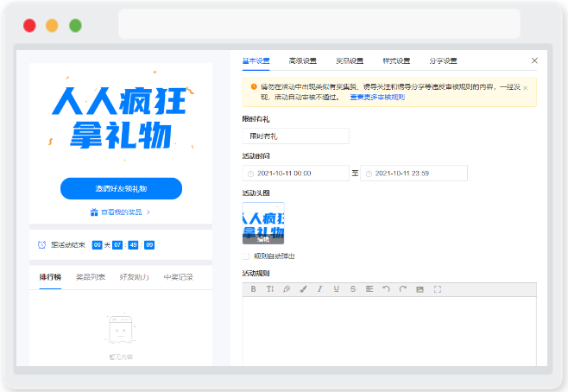Select the 中奖记录 preview tab
The width and height of the screenshot is (568, 392).
(x=178, y=277)
